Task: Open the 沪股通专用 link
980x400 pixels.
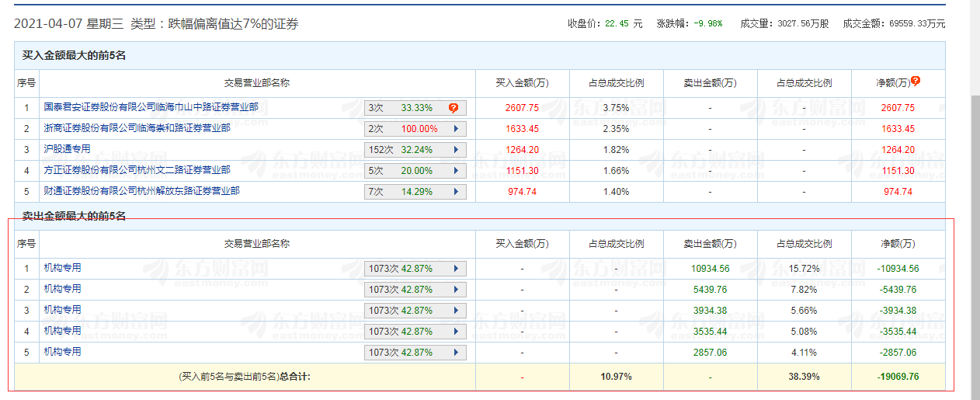Action: (x=67, y=149)
